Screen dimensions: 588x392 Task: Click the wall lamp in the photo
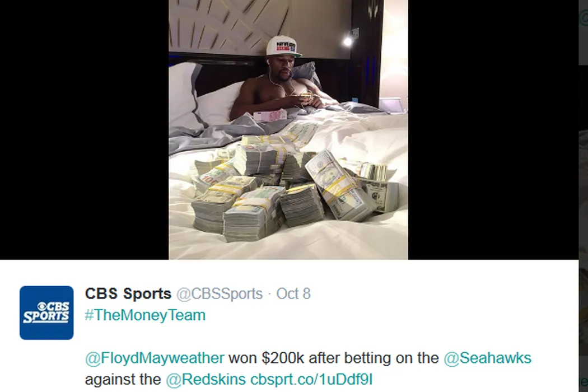[x=349, y=40]
